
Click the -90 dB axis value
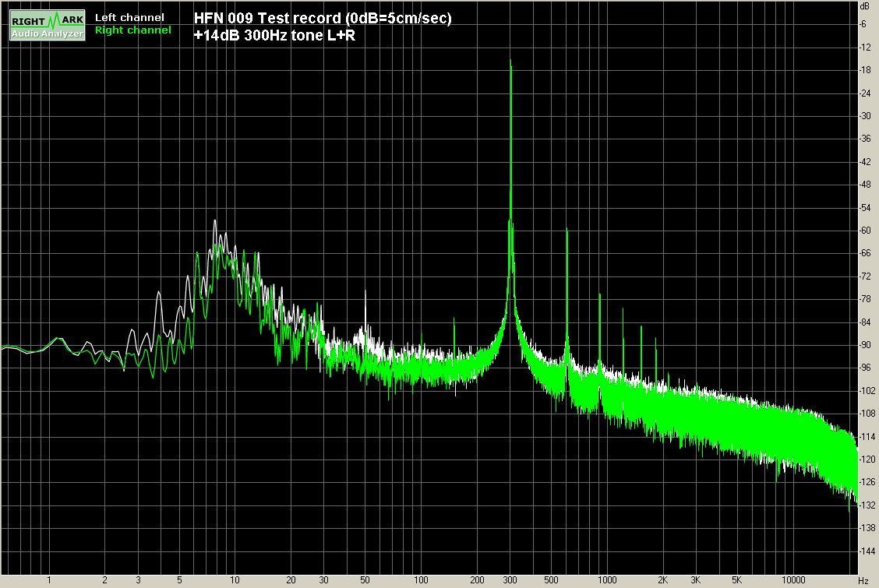(865, 345)
